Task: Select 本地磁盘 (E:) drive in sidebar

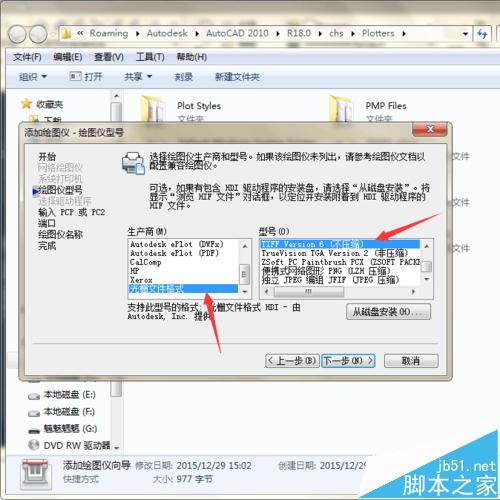Action: (62, 395)
